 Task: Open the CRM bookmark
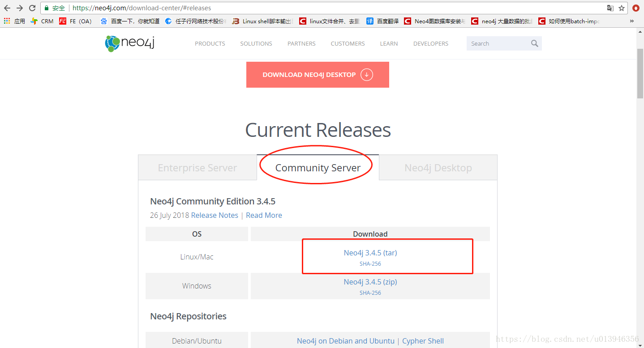tap(42, 21)
